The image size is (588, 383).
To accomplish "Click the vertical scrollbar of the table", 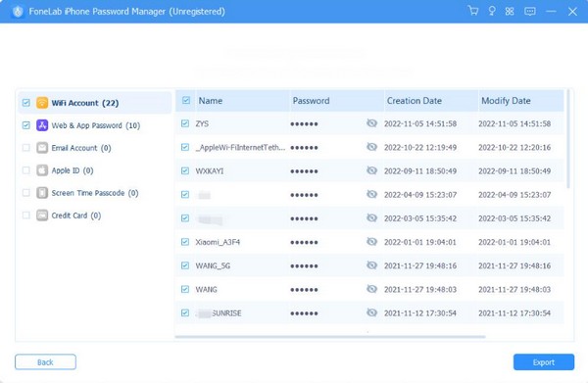I will (x=568, y=139).
